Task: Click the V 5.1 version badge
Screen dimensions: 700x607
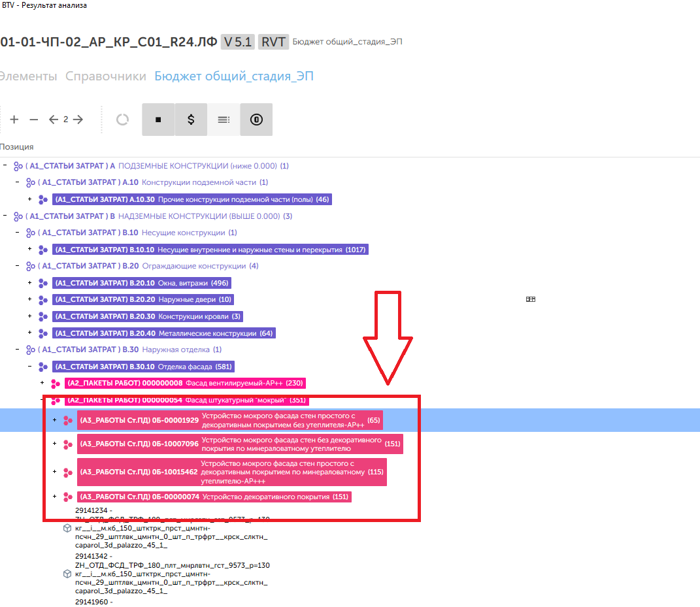Action: tap(237, 42)
